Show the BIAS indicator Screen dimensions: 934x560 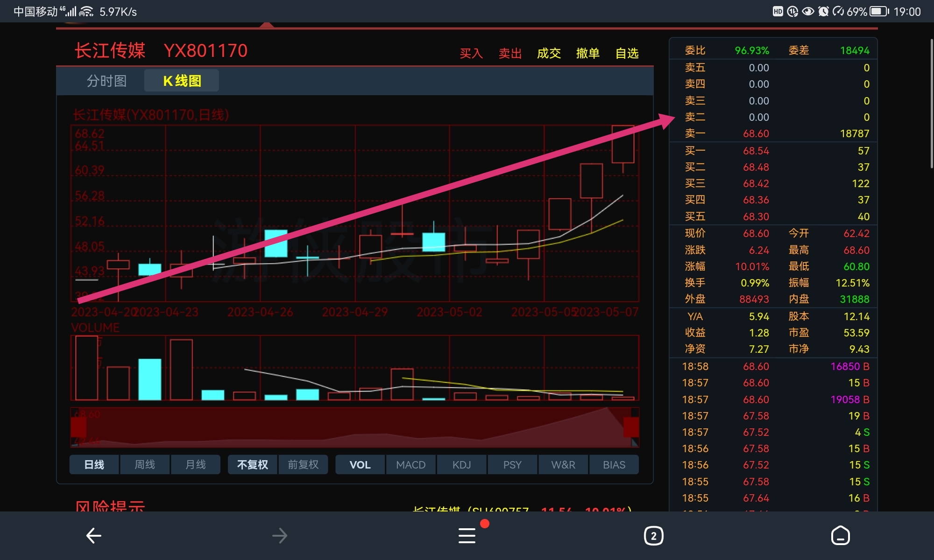point(614,465)
